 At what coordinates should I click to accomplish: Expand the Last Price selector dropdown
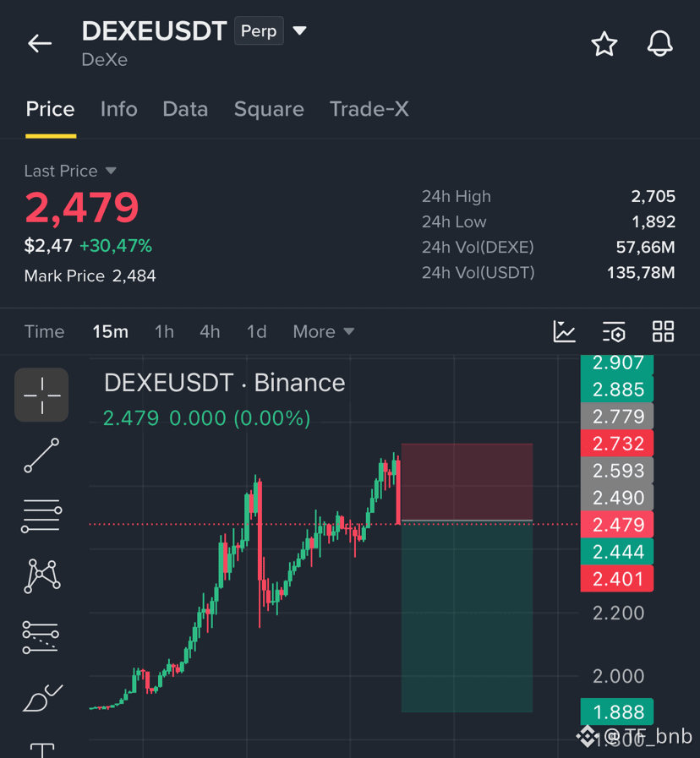[70, 172]
